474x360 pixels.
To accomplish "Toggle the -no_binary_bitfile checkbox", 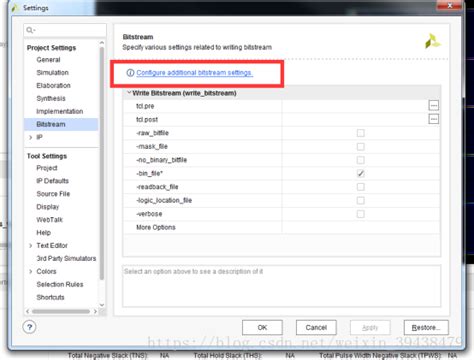I will (x=360, y=160).
